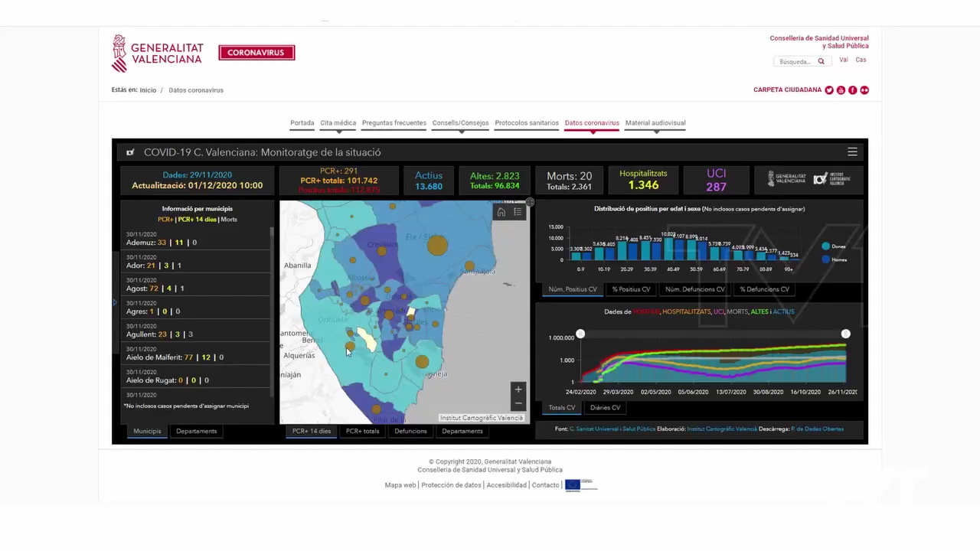Click the P. de Dades Obertes link
The height and width of the screenshot is (551, 980).
817,429
